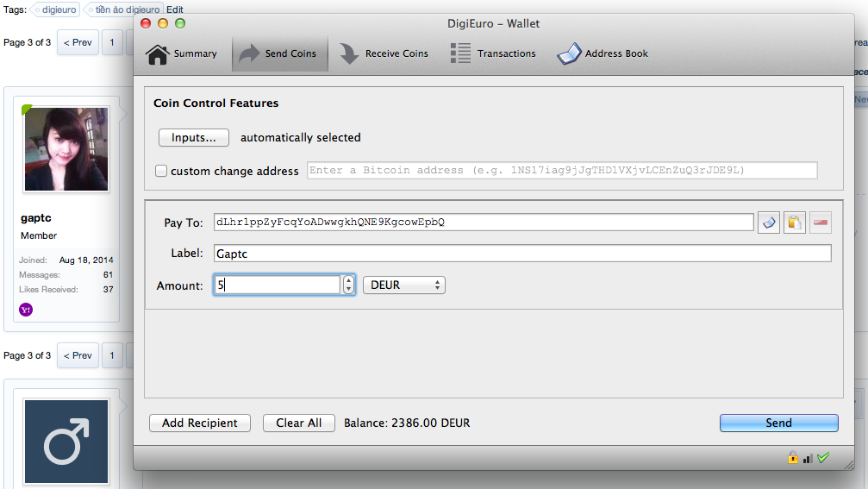This screenshot has height=489, width=868.
Task: Click the sync checkmark status icon
Action: 823,457
